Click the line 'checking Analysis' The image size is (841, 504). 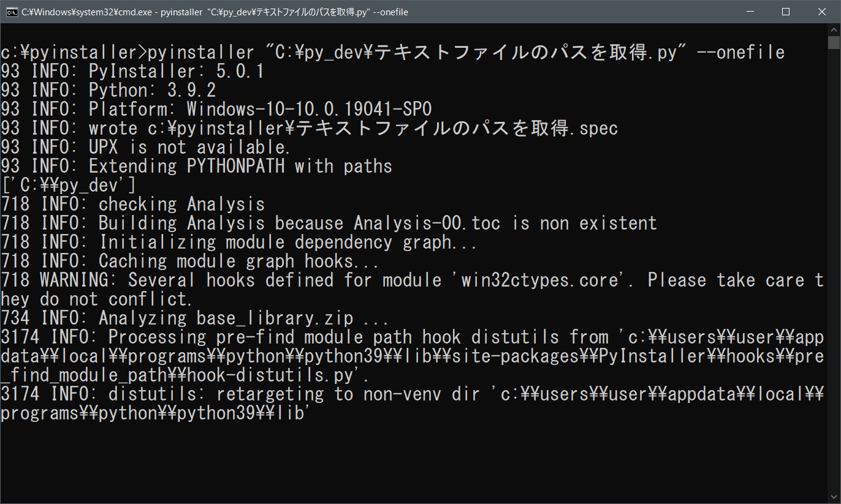[x=133, y=204]
